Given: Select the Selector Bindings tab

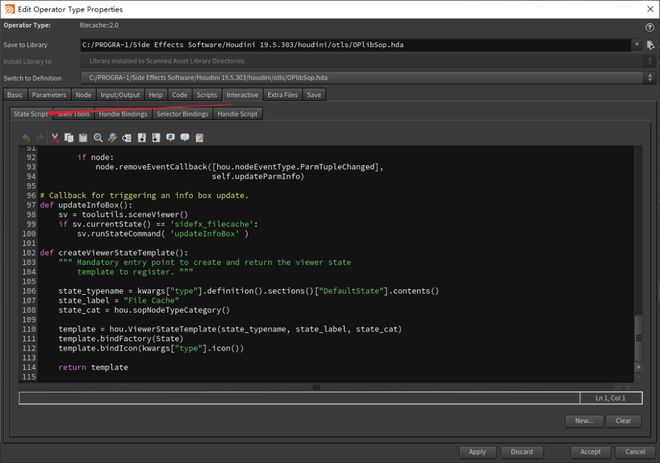Looking at the screenshot, I should tap(182, 114).
